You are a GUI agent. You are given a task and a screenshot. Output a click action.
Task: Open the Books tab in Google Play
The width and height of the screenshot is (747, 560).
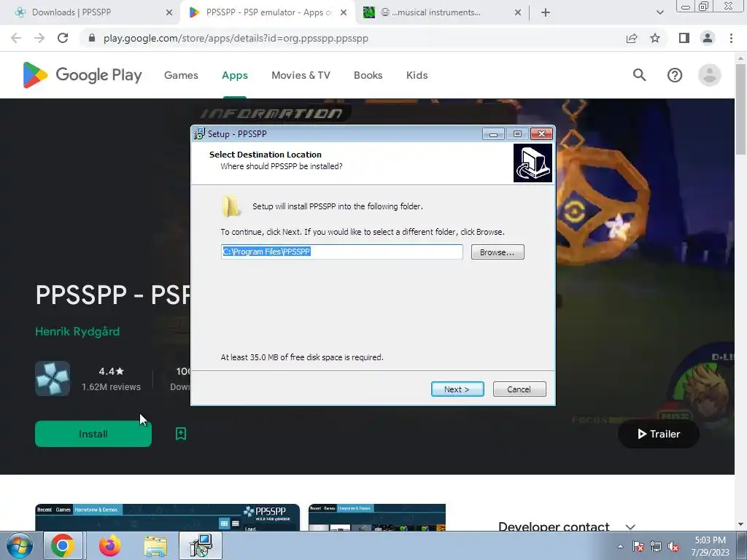(x=368, y=75)
